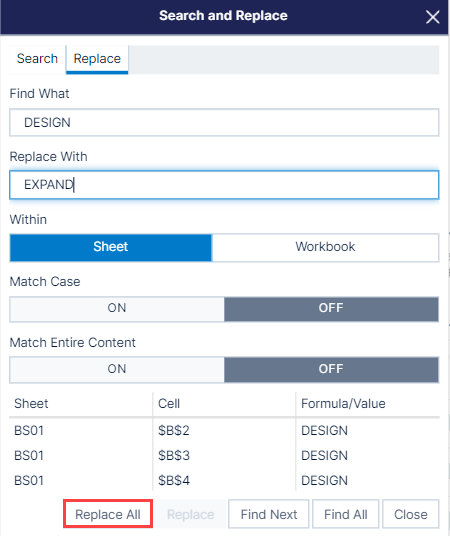Turn Match Entire Content ON
The width and height of the screenshot is (450, 536).
pyautogui.click(x=117, y=370)
